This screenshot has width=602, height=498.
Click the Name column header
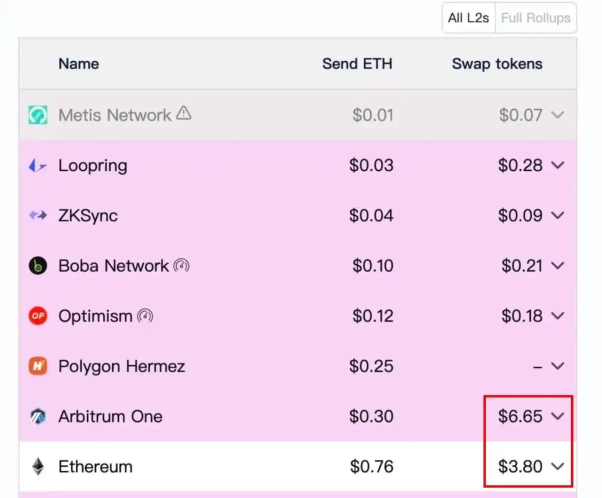click(79, 64)
